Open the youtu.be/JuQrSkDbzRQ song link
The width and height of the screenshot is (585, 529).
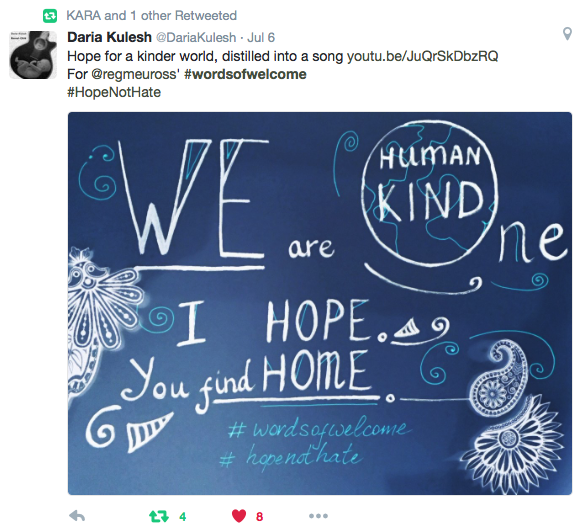[x=422, y=56]
